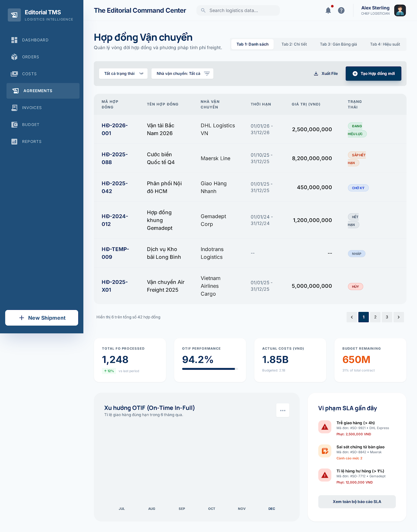This screenshot has height=532, width=417.
Task: Click the 8,200,000,000 value cell
Action: tap(312, 158)
